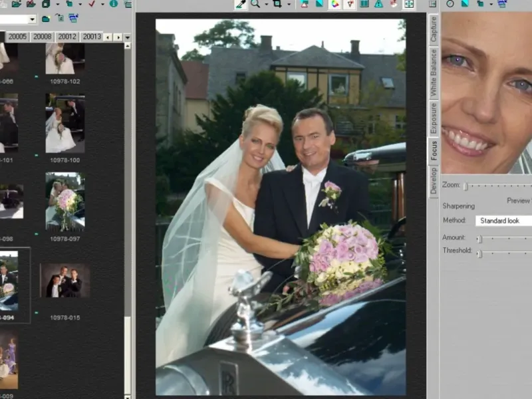Click the red checkmark icon
Screen dimensions: 532x399
click(x=92, y=4)
